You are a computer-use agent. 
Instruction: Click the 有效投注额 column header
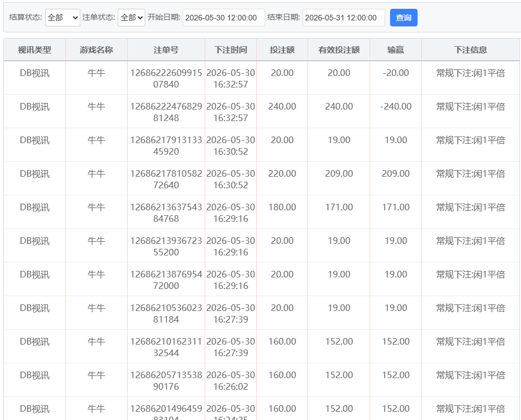(x=339, y=50)
